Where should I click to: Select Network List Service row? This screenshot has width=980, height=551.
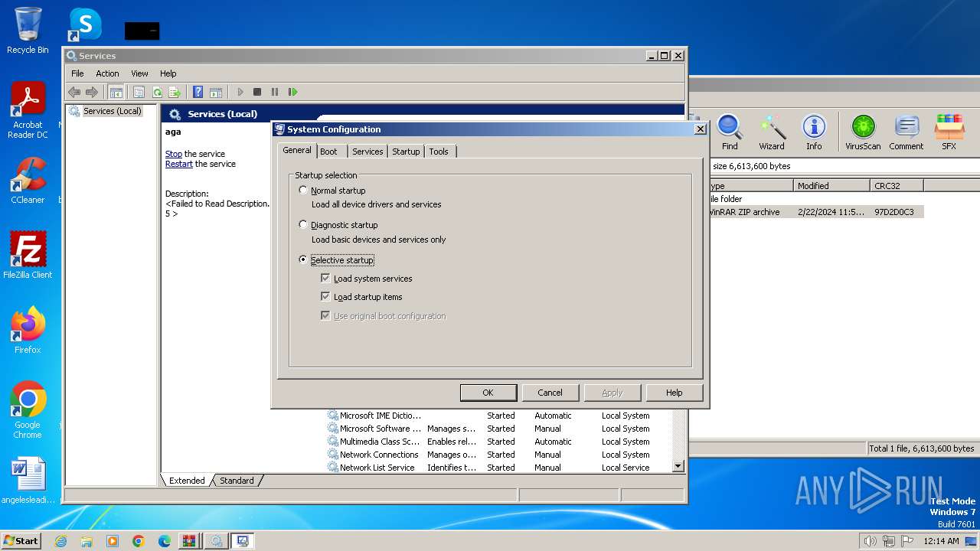[499, 468]
